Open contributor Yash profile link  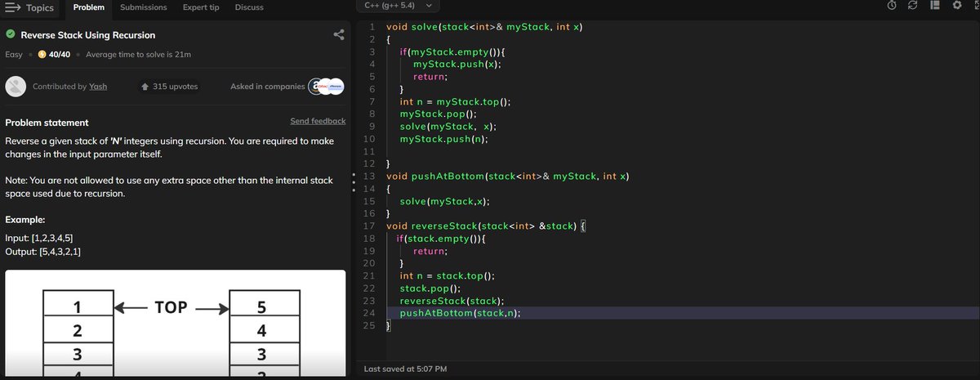point(98,87)
